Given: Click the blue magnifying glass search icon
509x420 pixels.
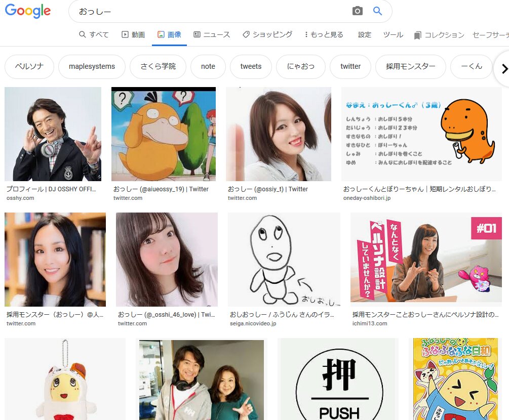Looking at the screenshot, I should pos(377,11).
